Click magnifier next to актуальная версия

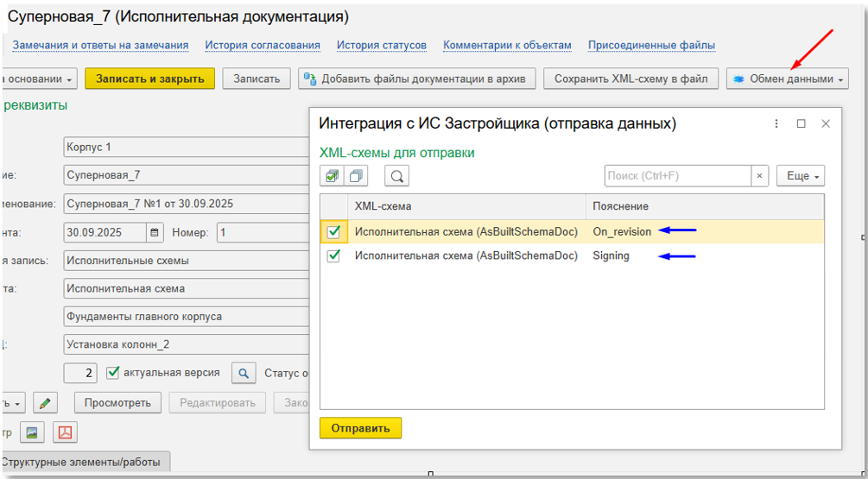[244, 373]
